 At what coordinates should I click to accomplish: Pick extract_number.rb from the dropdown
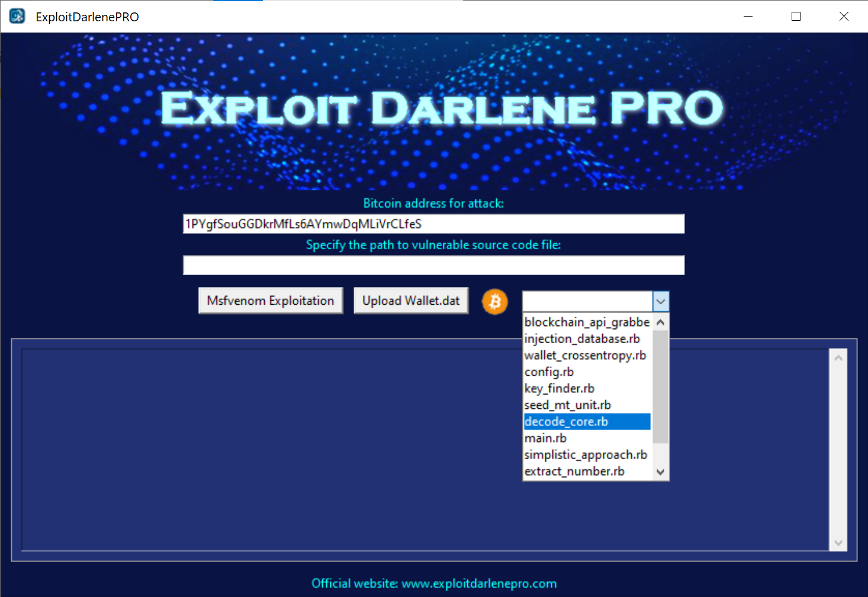point(587,471)
